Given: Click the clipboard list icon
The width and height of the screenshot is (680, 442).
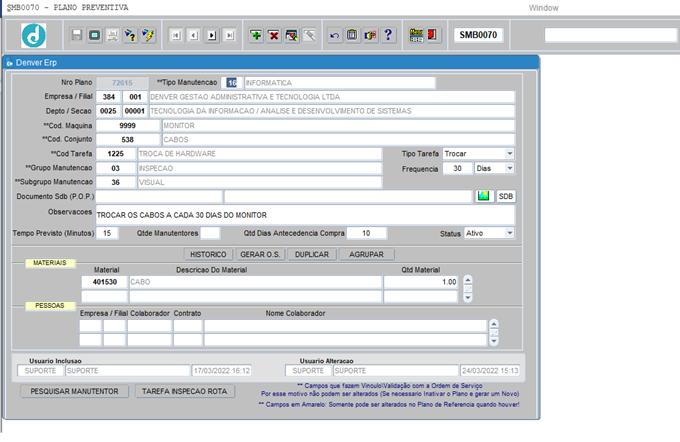Looking at the screenshot, I should 352,35.
